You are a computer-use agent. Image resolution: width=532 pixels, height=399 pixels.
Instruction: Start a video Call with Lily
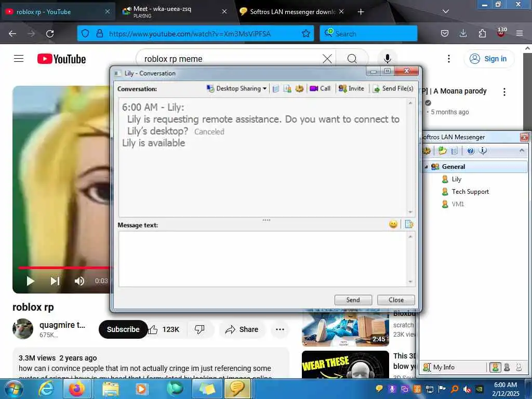[x=320, y=88]
